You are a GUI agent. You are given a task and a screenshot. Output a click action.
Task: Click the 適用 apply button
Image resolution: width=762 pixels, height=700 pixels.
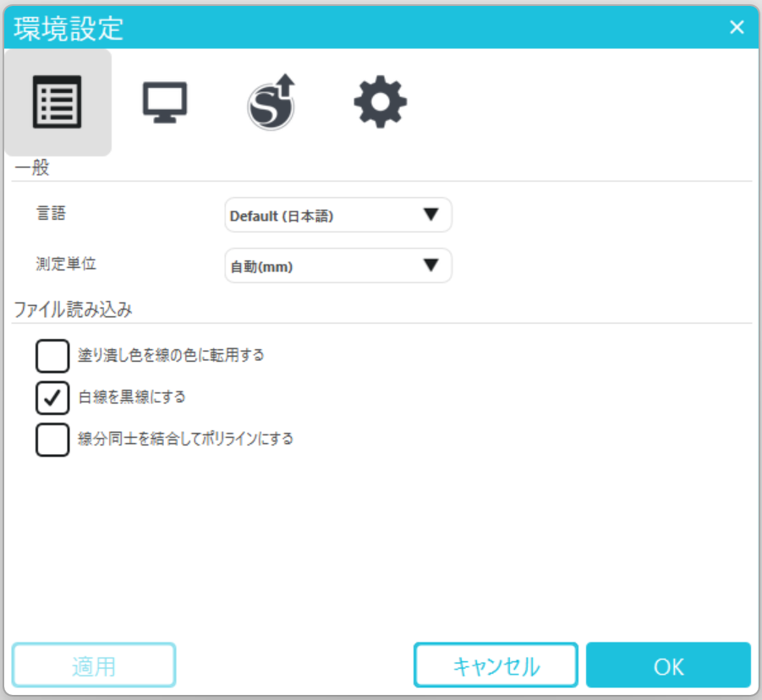(x=94, y=665)
